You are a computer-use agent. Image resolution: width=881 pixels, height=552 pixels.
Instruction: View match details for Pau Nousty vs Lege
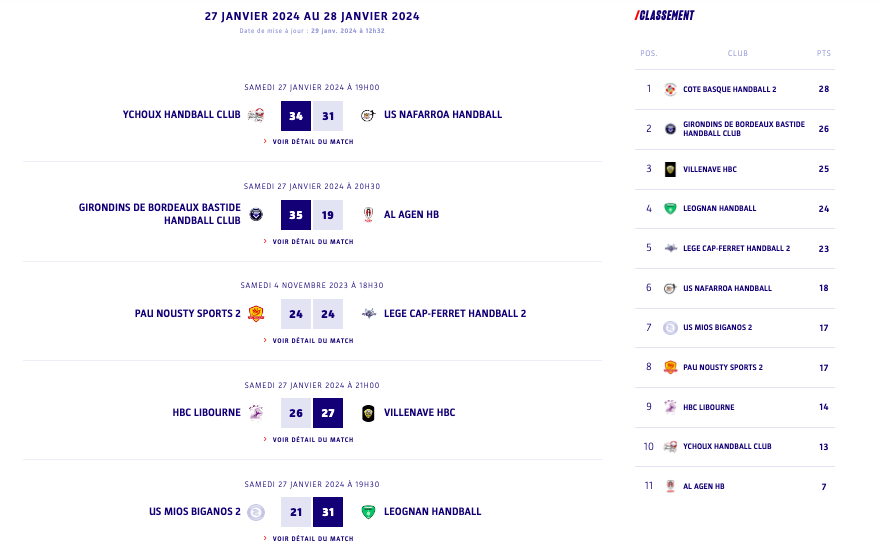coord(312,340)
